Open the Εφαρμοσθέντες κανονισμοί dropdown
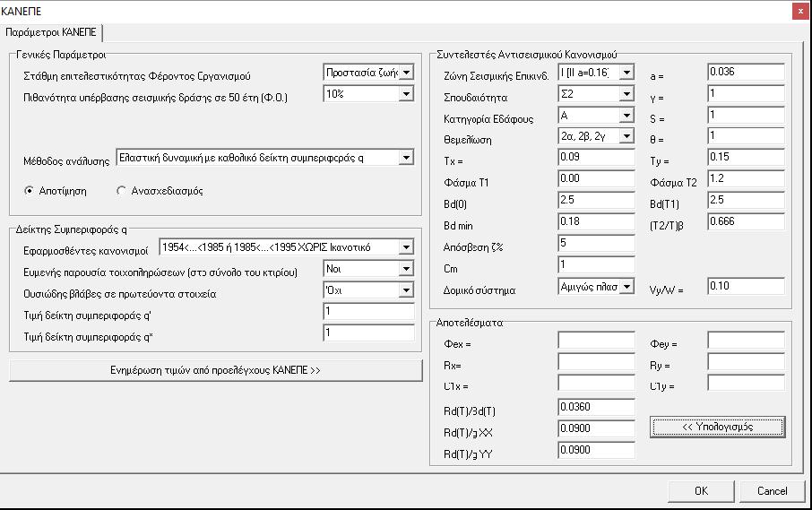 point(287,247)
